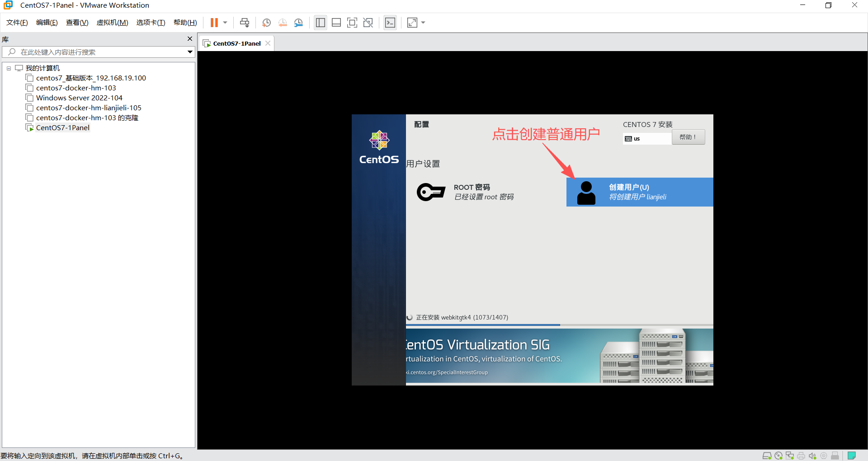Click the "正在安装 webkitgtk4 (1073/1407)" status text
This screenshot has height=461, width=868.
tap(462, 317)
